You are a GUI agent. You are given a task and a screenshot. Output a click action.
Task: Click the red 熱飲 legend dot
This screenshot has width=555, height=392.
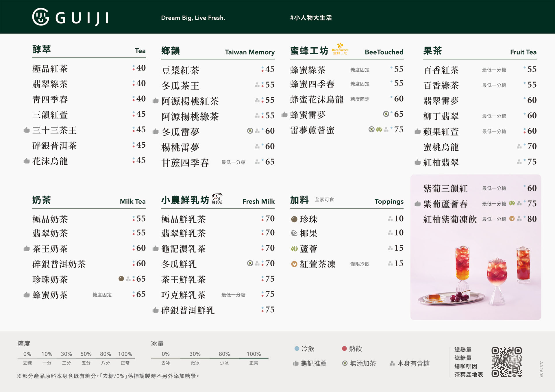point(344,348)
